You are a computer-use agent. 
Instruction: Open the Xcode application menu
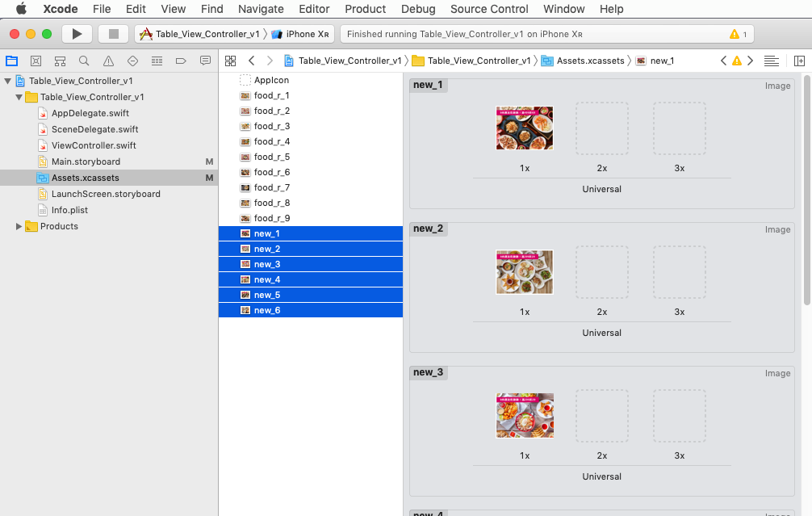[60, 9]
